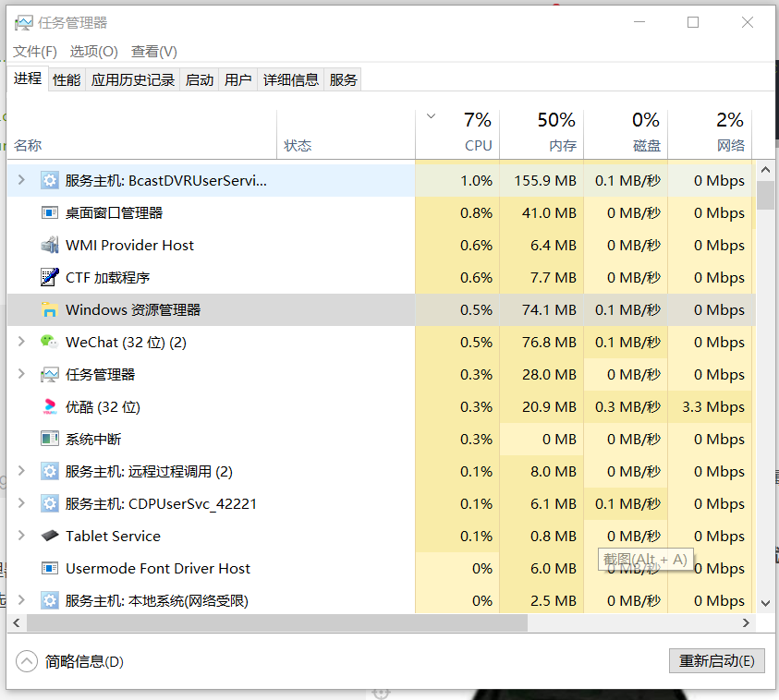Image resolution: width=779 pixels, height=700 pixels.
Task: Expand 服务主机: CDPUserSvc_42221 group
Action: (x=21, y=503)
